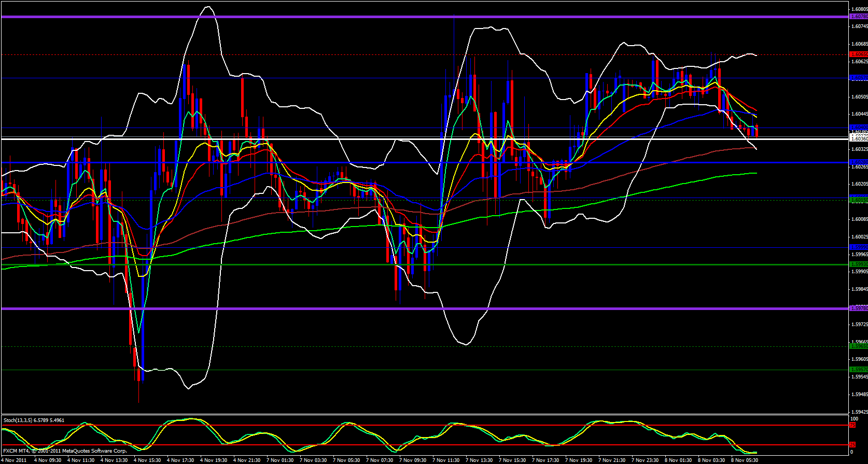Select the upper purple price label on axis
The image size is (868, 464).
coord(859,17)
